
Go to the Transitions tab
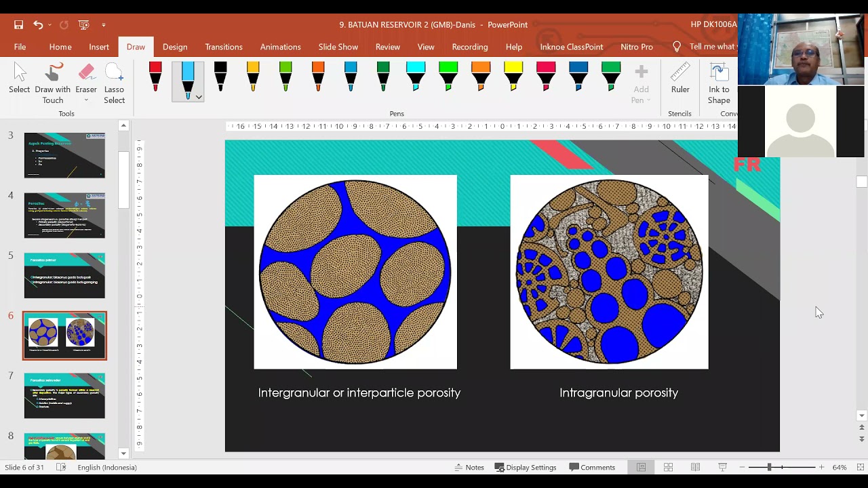click(224, 47)
